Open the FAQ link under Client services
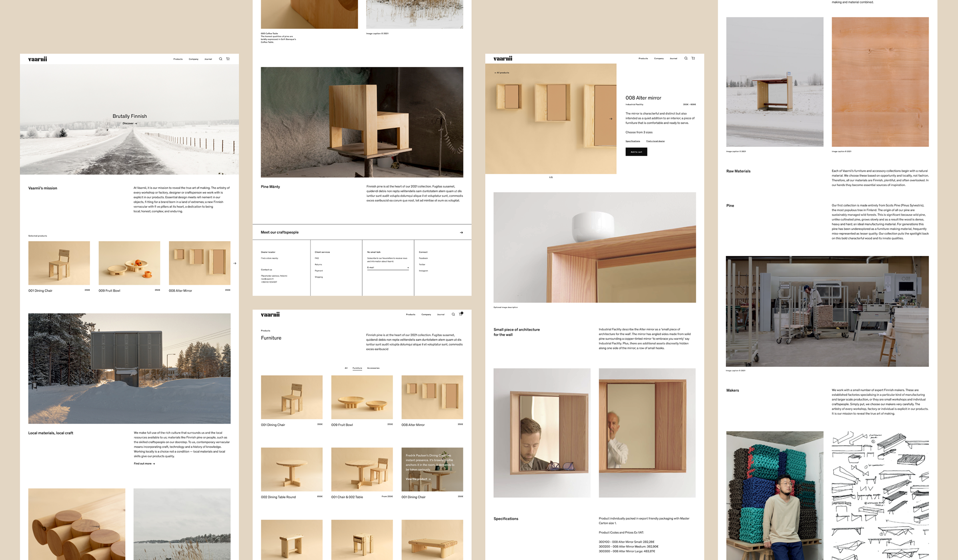 point(316,258)
